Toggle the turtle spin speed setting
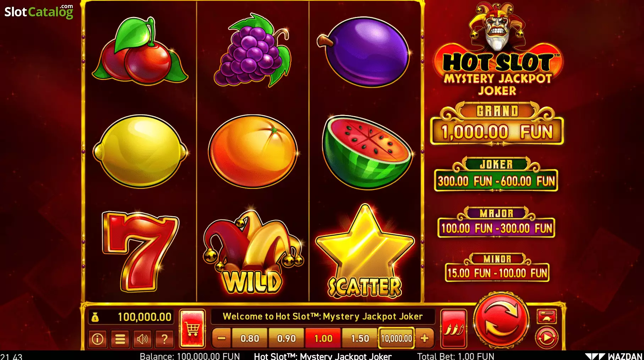The height and width of the screenshot is (360, 644). 546,316
